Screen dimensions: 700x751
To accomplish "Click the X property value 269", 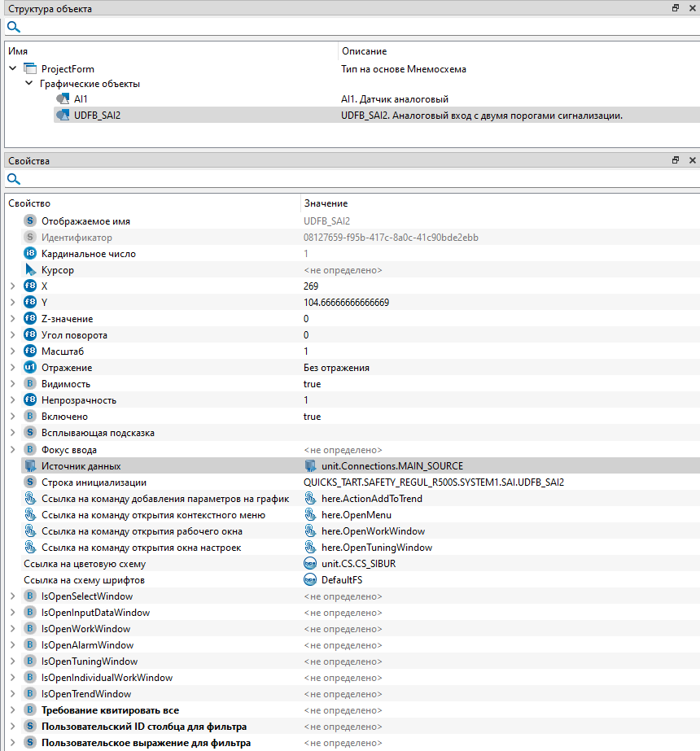I will [311, 286].
